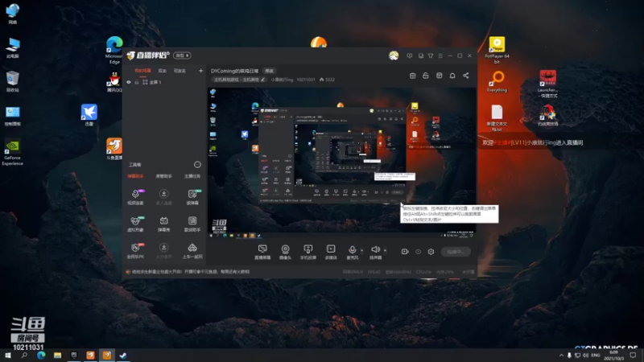Open the hamburger main menu

pos(440,56)
